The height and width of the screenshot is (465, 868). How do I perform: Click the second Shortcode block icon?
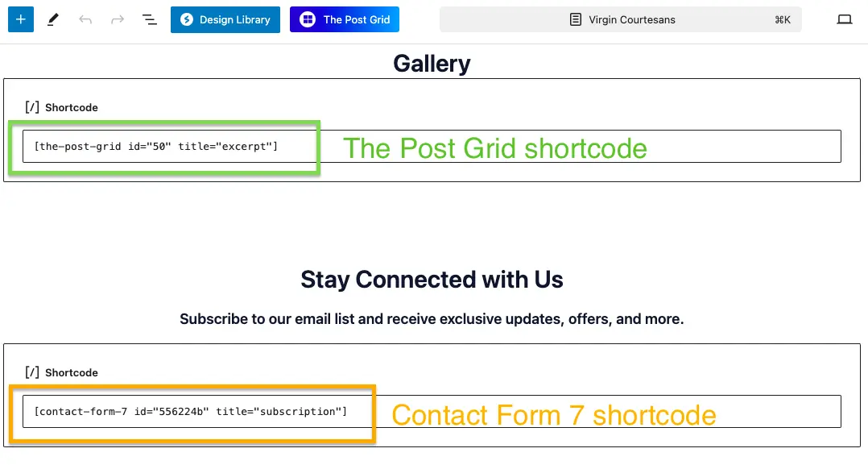(32, 372)
